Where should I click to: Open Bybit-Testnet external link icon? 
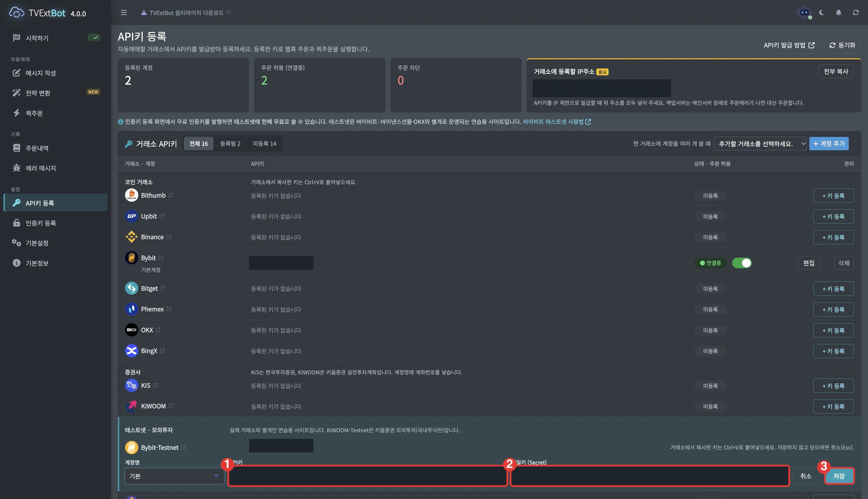[x=184, y=447]
